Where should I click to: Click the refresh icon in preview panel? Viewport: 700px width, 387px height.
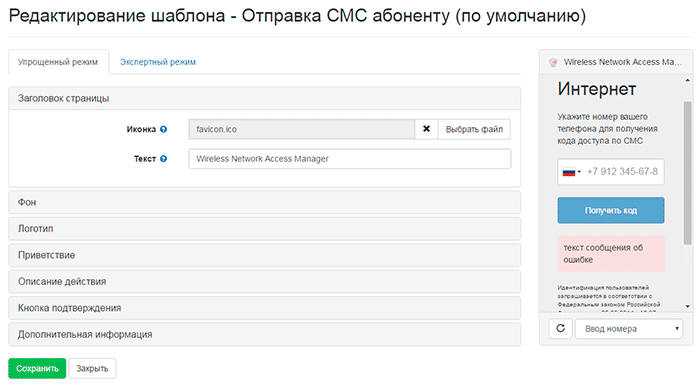click(561, 329)
